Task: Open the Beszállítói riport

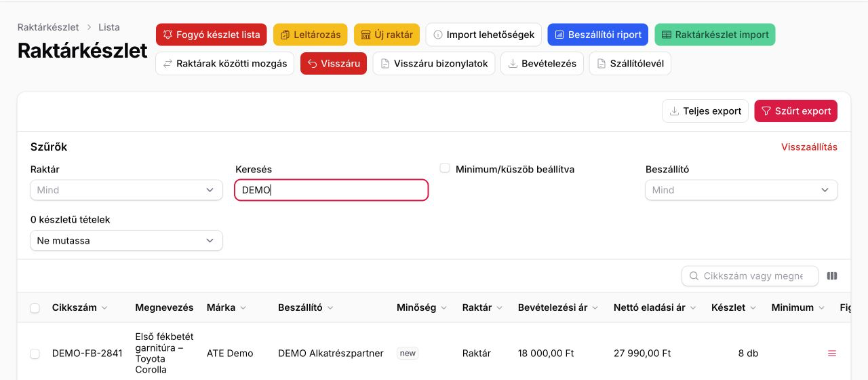Action: tap(597, 35)
